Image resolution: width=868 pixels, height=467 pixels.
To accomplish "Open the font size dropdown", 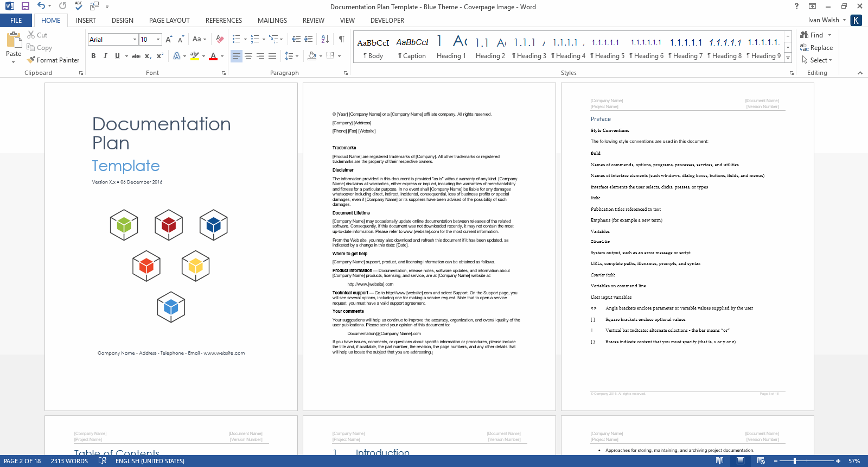I will [158, 39].
